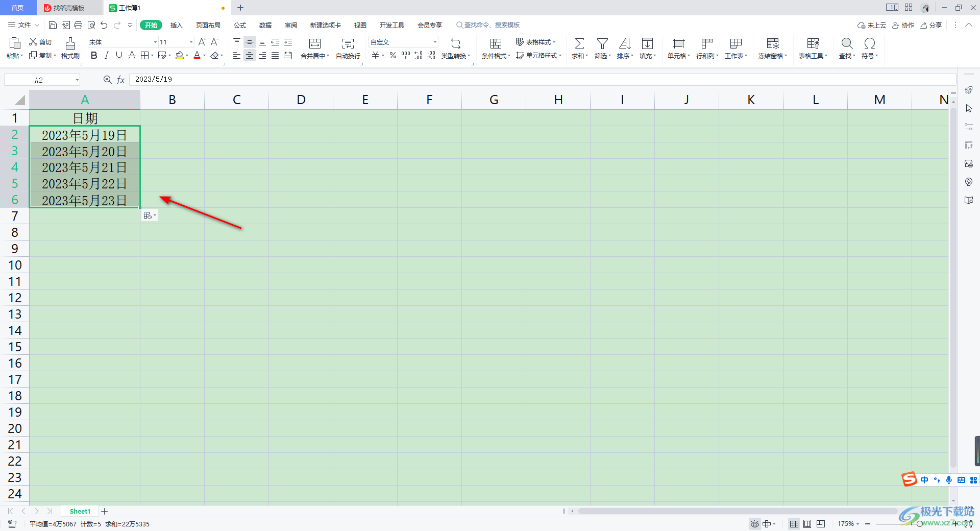Open the View (视图) tab
This screenshot has width=980, height=531.
[360, 25]
